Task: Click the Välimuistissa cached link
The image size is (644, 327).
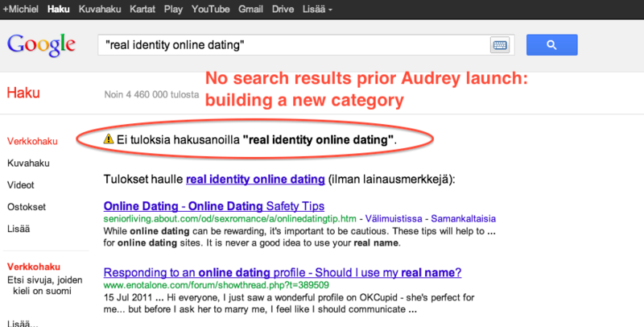Action: point(394,218)
